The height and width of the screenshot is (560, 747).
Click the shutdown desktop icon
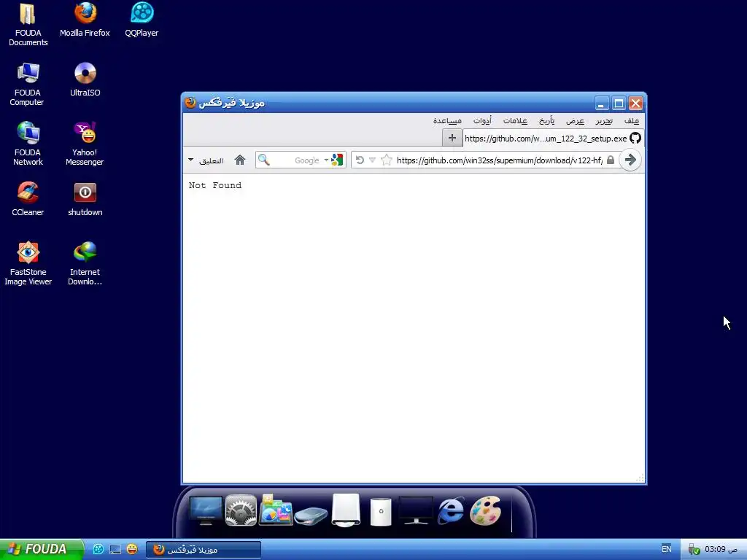[85, 199]
